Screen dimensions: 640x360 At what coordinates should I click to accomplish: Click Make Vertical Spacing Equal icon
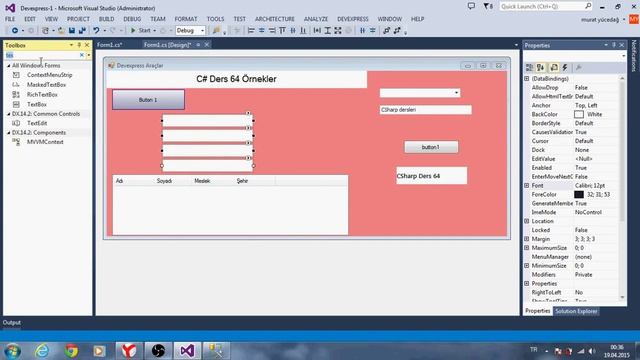pyautogui.click(x=373, y=31)
